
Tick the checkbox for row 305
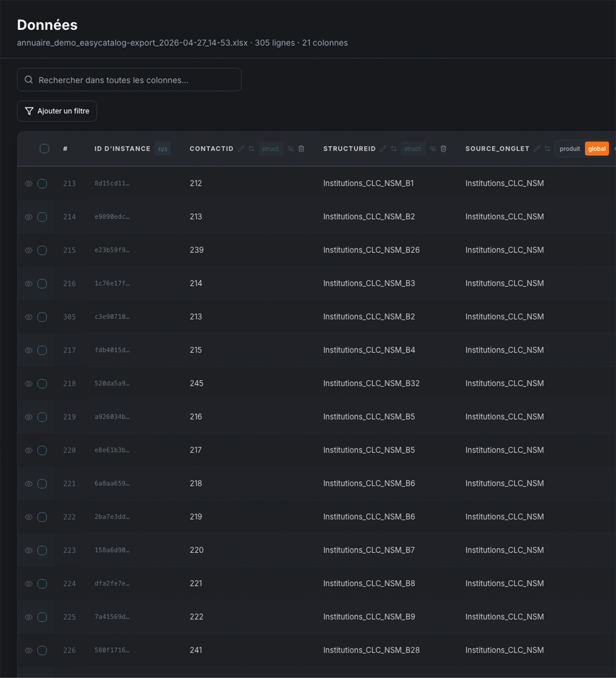pos(42,317)
